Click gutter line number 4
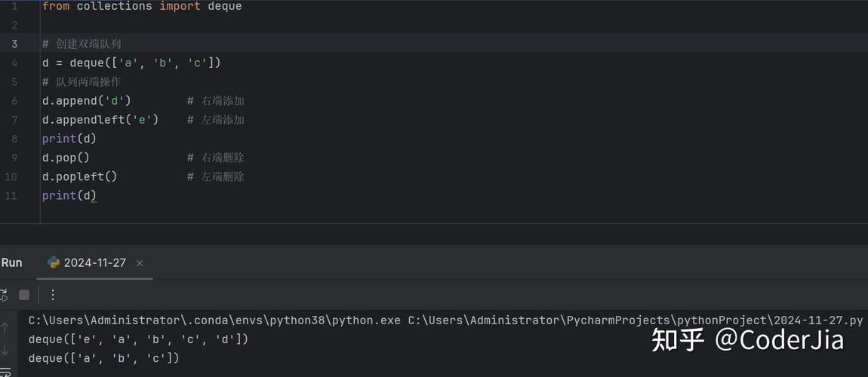Screen dimensions: 868x377 (14, 63)
